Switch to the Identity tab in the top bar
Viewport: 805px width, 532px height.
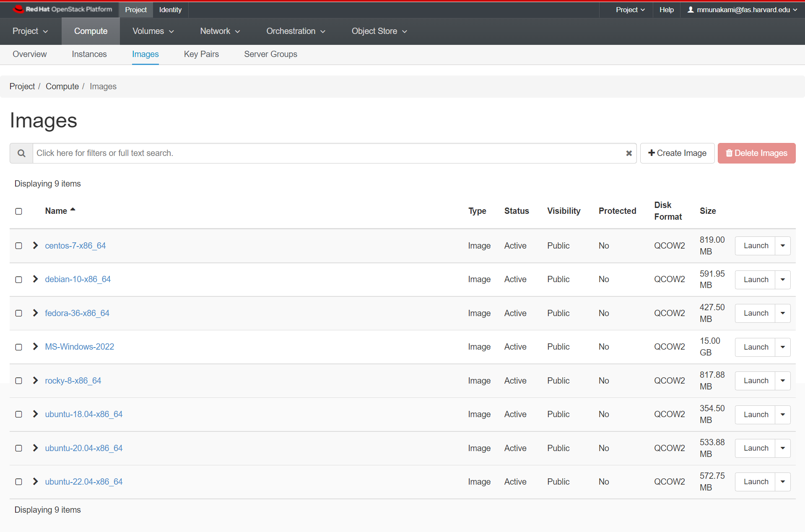(170, 10)
